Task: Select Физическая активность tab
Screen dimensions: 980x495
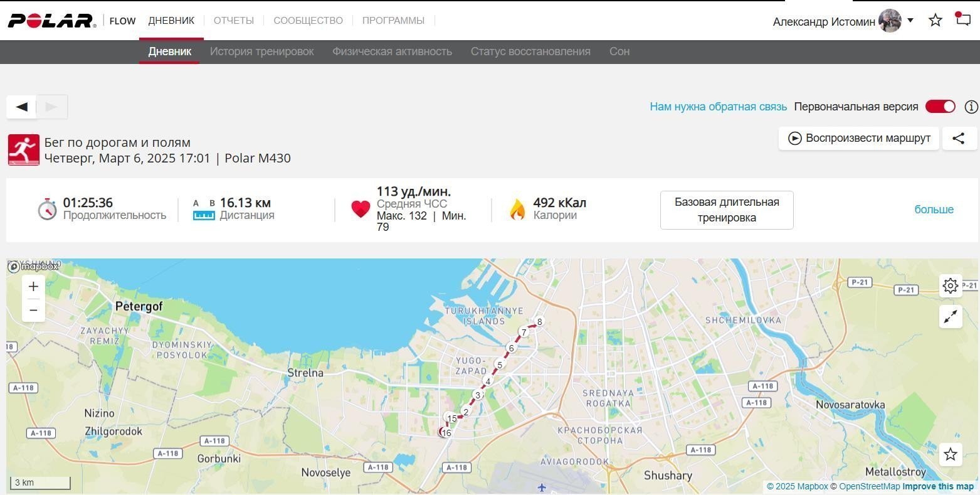Action: (x=392, y=51)
